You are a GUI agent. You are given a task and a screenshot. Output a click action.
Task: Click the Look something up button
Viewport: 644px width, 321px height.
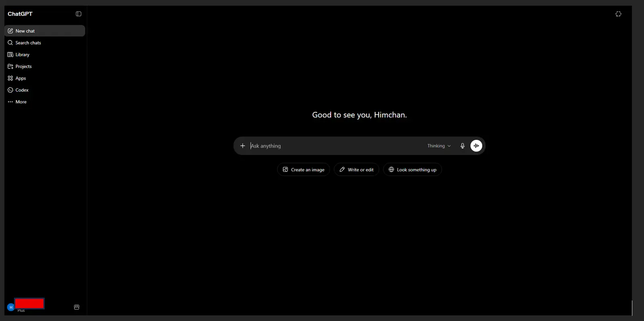click(412, 169)
